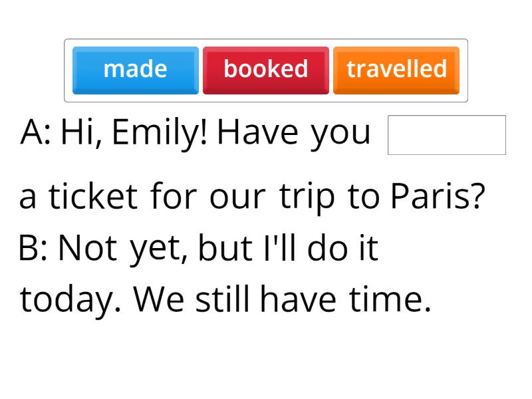Click the word "trip" in the question
The height and width of the screenshot is (399, 532).
(307, 197)
